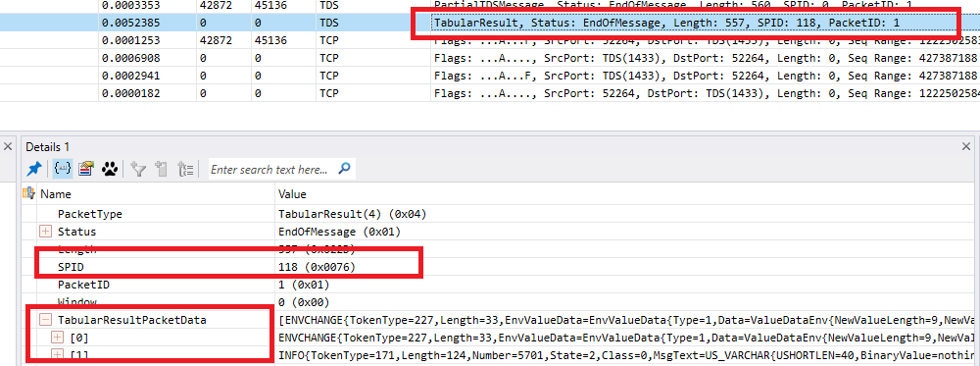The width and height of the screenshot is (980, 366).
Task: Click the value 'EndOfMessage (0x01)'
Action: click(x=339, y=232)
